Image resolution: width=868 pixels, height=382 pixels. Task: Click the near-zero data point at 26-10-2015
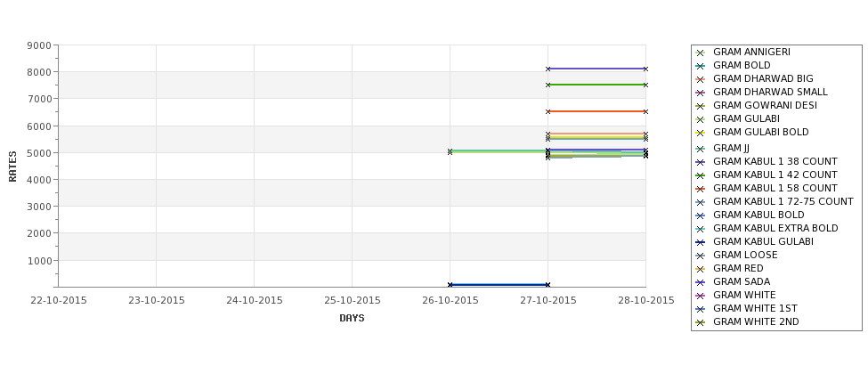[x=450, y=285]
